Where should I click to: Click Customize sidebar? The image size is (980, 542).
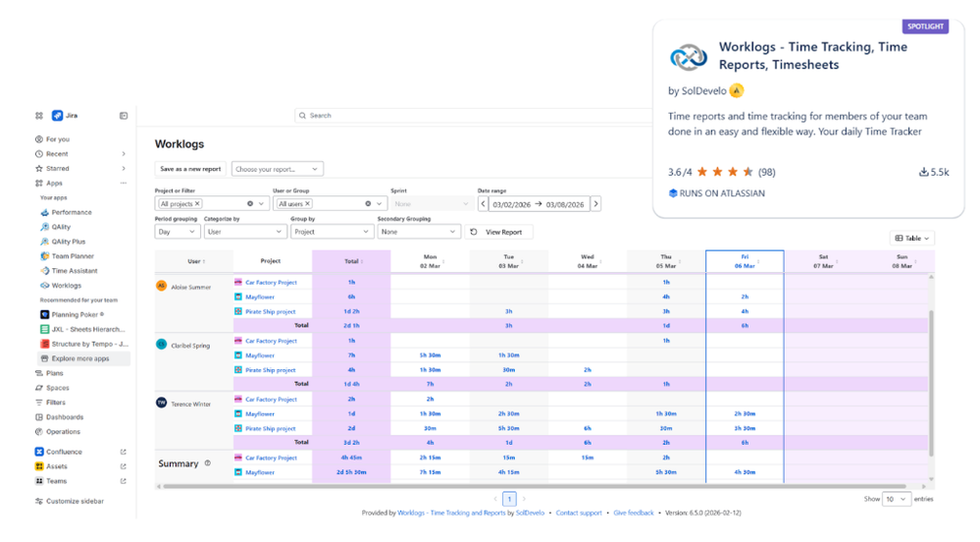pos(70,502)
